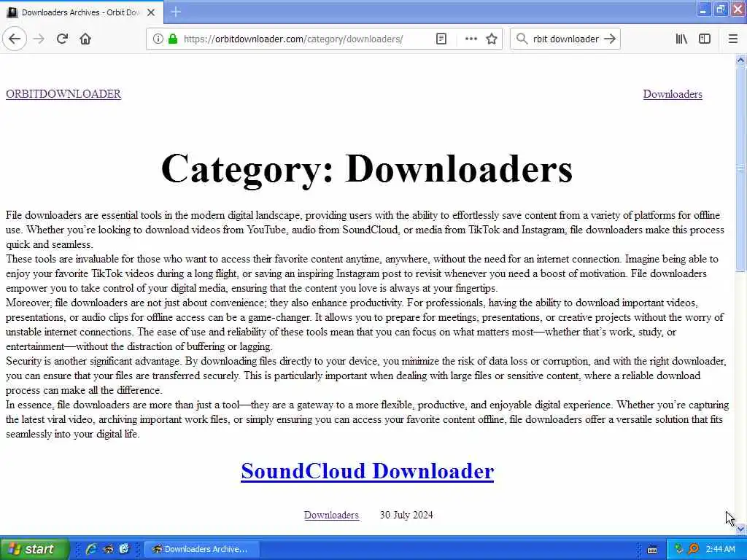Restore down the browser window

pyautogui.click(x=720, y=9)
